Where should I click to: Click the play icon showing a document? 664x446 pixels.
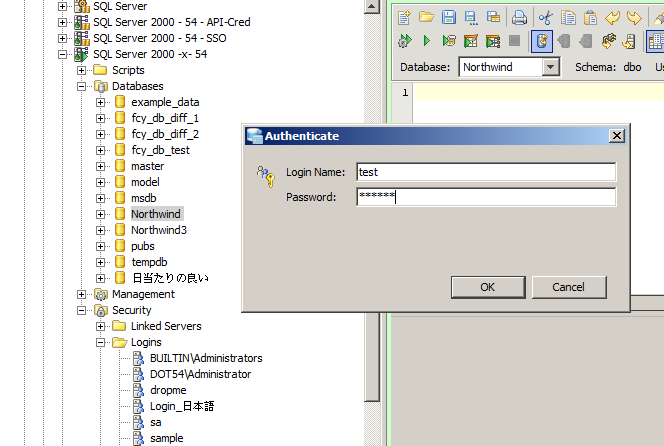point(449,41)
